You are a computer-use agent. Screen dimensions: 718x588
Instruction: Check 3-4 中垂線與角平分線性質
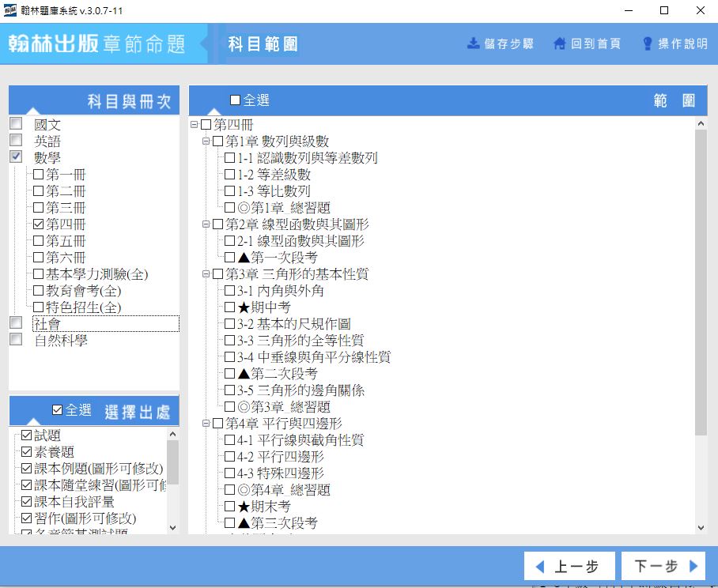[230, 357]
